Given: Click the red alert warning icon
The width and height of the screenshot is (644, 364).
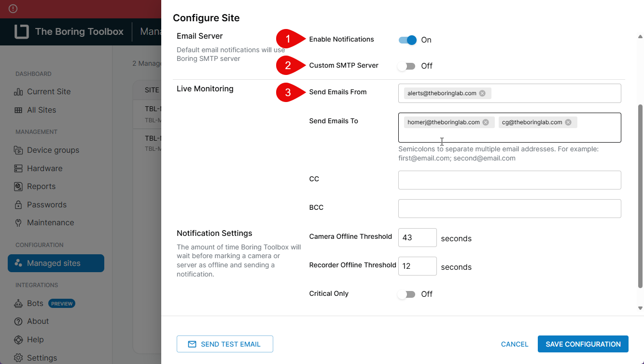Looking at the screenshot, I should click(13, 9).
